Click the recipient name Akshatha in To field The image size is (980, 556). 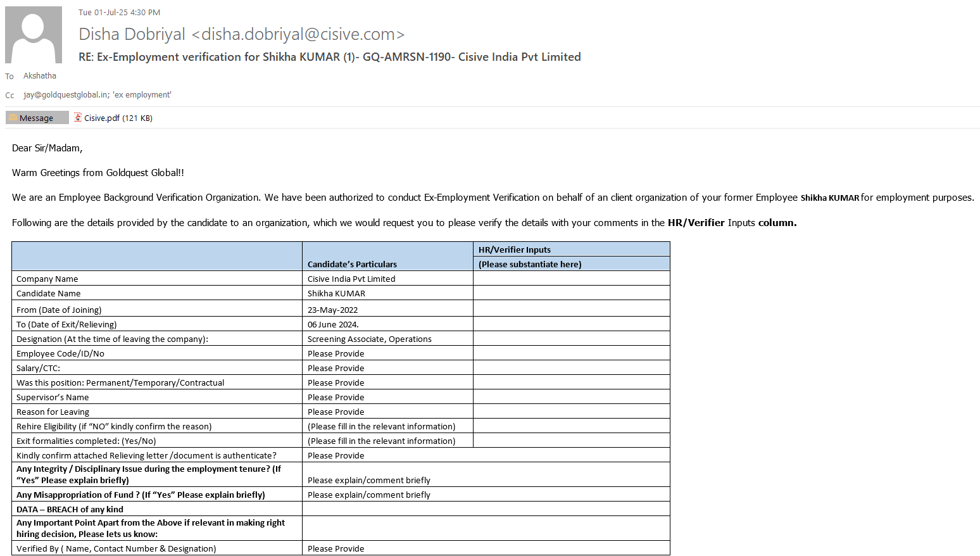click(40, 76)
